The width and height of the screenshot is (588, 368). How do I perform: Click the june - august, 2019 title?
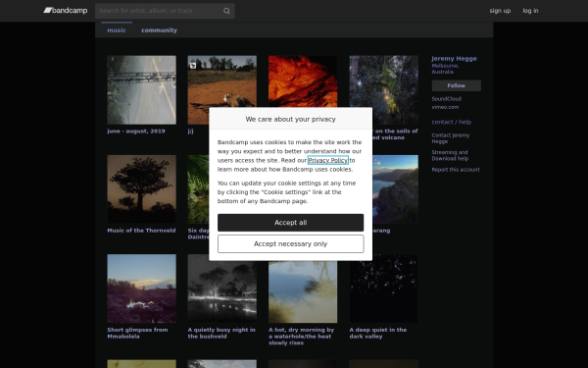(x=136, y=131)
